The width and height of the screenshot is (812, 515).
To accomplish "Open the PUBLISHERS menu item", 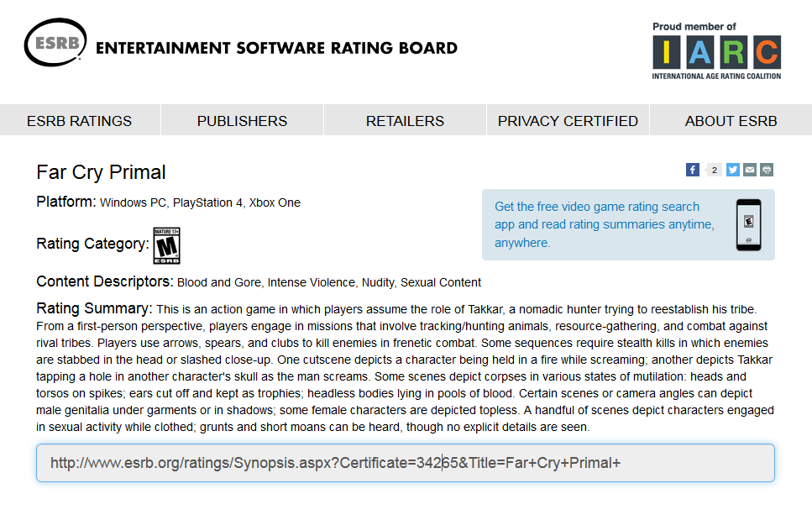I will coord(242,121).
